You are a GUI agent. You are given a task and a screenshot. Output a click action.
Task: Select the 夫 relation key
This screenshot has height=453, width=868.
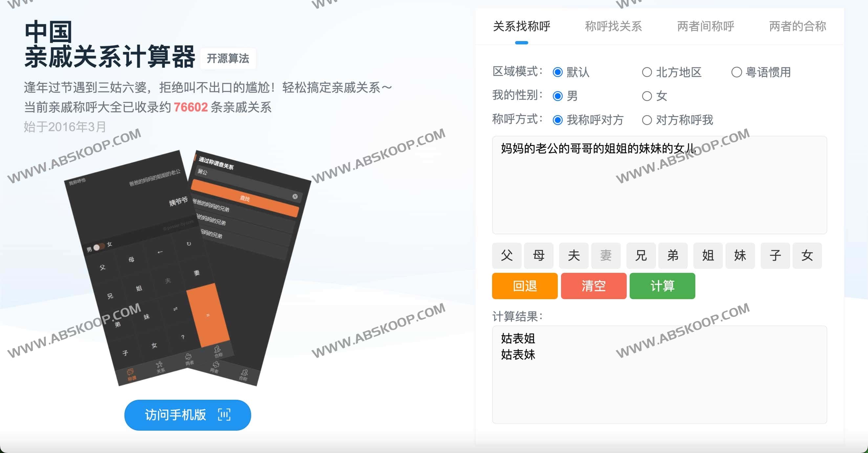(x=574, y=256)
